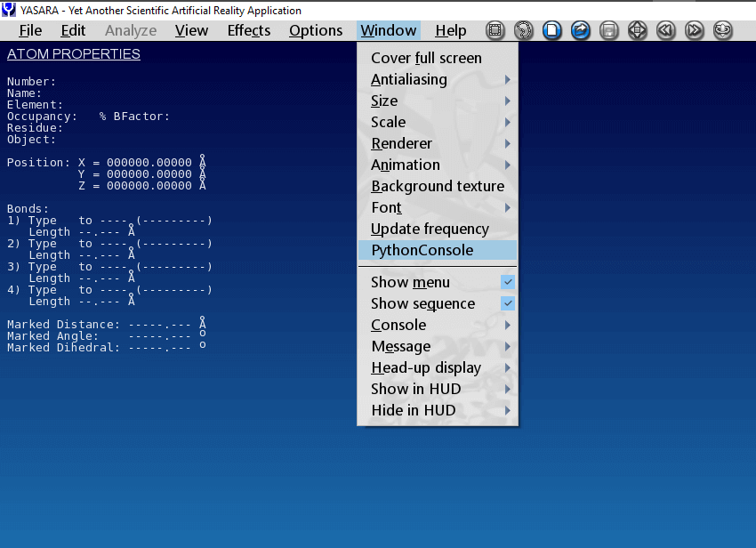
Task: Open the File menu
Action: tap(30, 30)
